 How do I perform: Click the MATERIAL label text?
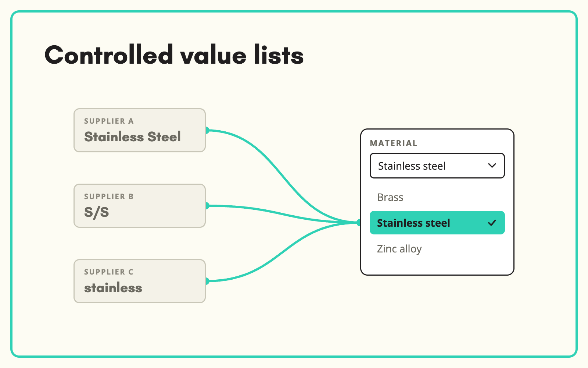pyautogui.click(x=394, y=143)
